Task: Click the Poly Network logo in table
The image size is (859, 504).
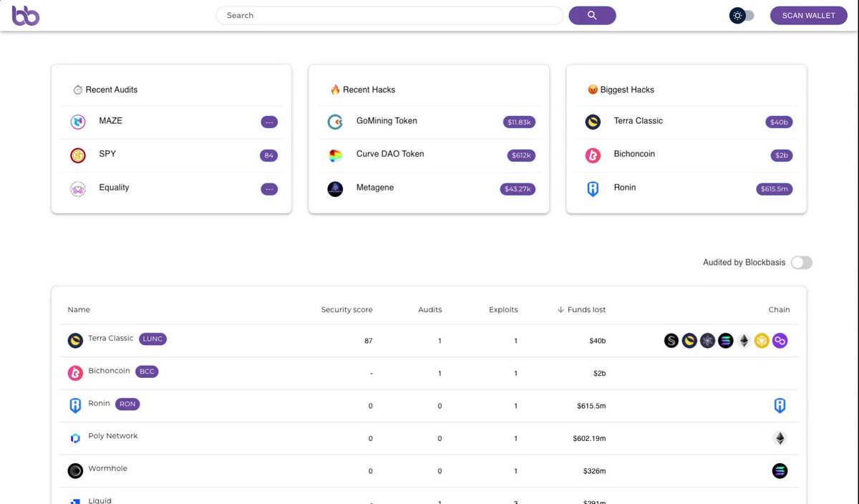Action: coord(75,438)
